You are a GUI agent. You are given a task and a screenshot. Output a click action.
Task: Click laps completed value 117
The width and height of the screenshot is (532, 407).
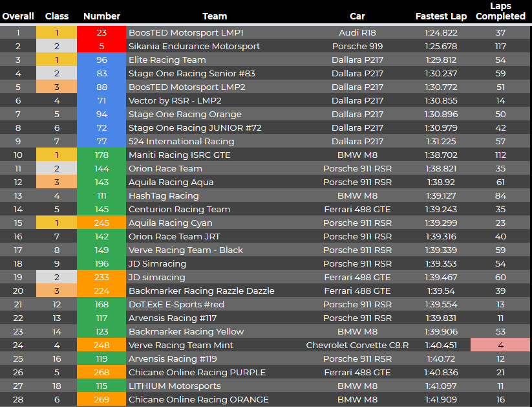500,46
